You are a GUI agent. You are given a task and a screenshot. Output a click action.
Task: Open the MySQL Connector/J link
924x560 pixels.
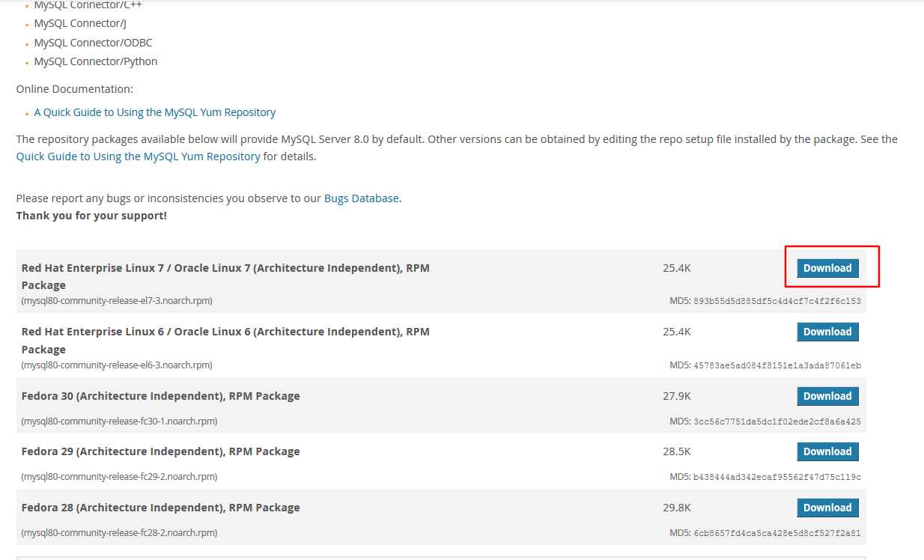[80, 23]
